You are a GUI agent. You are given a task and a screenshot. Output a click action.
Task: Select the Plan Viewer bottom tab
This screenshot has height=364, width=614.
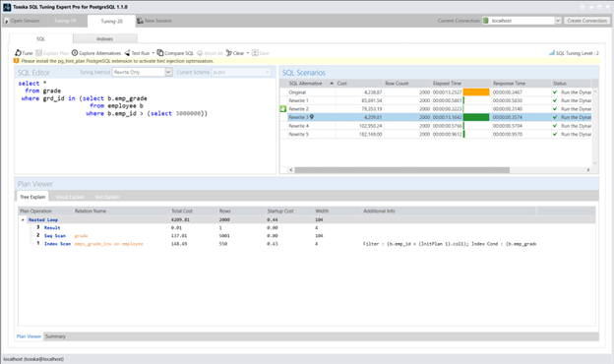point(29,336)
